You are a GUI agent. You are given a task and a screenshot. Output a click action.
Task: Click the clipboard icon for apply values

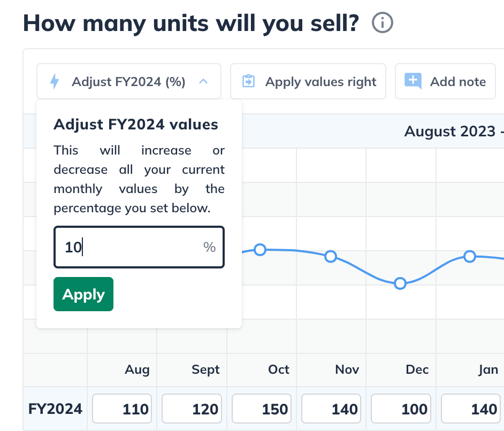(248, 81)
